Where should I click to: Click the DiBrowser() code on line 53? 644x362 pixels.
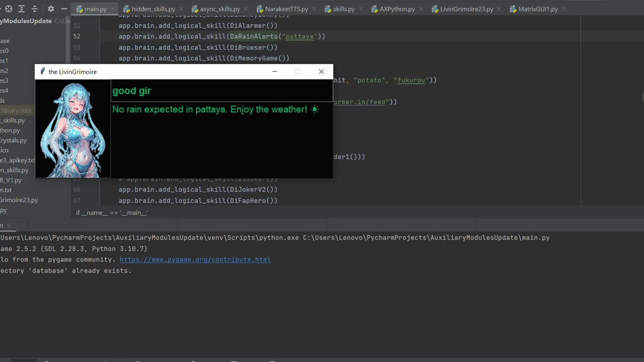click(198, 47)
